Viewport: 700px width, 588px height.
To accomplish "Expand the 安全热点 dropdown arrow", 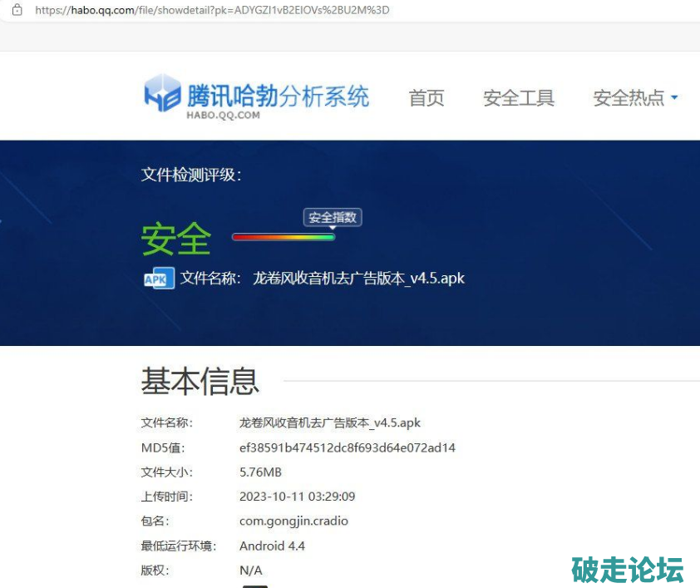I will [x=674, y=97].
